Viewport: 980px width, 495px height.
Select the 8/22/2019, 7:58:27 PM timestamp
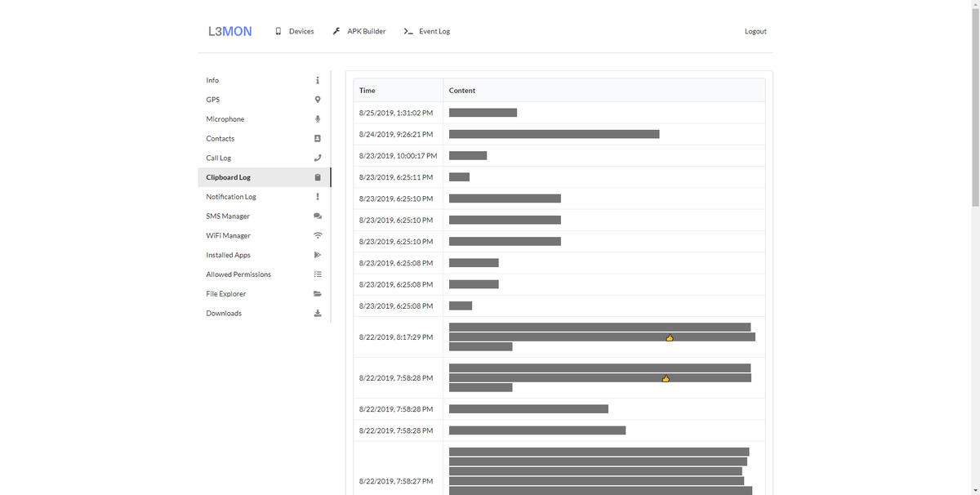point(396,482)
